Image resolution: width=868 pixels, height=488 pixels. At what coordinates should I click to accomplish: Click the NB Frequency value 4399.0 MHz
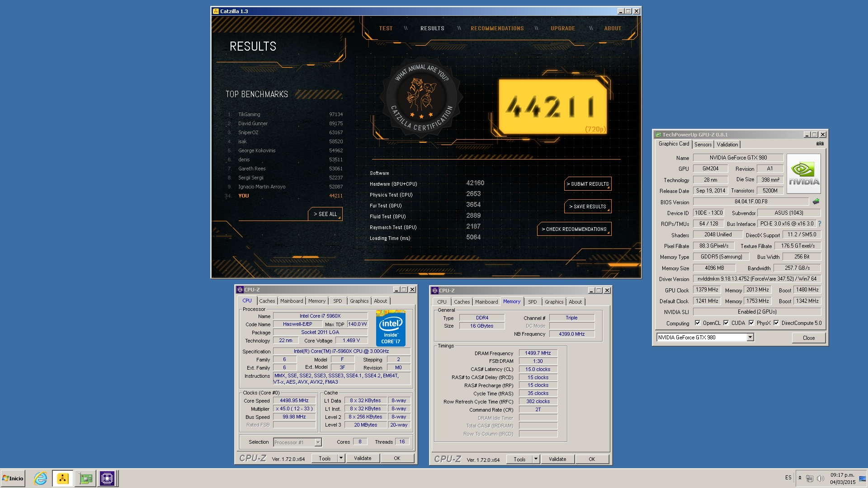pyautogui.click(x=571, y=334)
